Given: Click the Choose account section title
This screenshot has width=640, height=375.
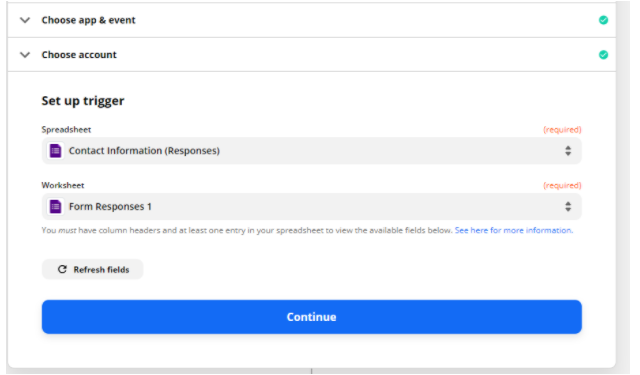Looking at the screenshot, I should tap(79, 55).
